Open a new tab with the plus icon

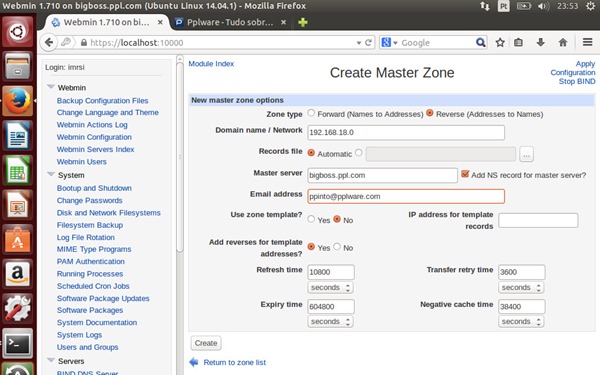303,22
